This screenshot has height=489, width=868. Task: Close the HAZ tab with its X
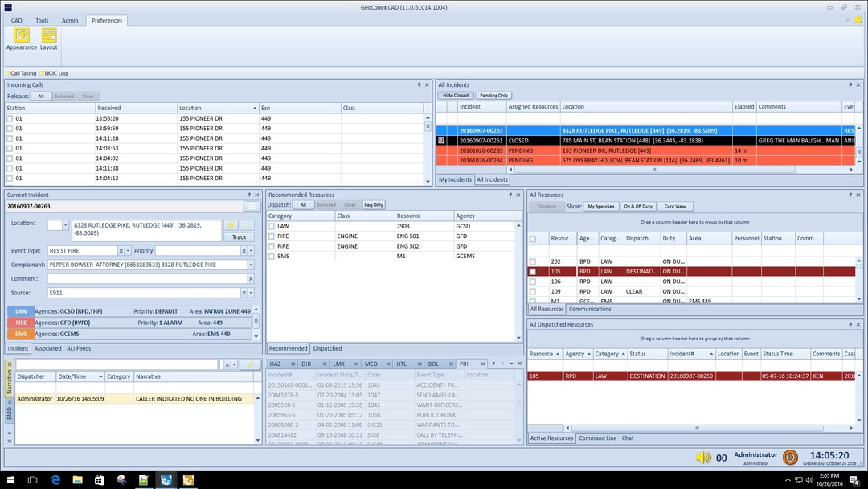[293, 364]
